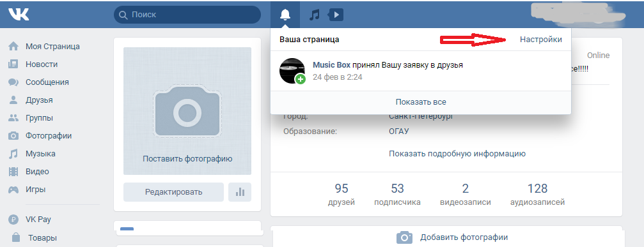This screenshot has width=644, height=247.
Task: Click the profile photo placeholder camera
Action: 187,111
